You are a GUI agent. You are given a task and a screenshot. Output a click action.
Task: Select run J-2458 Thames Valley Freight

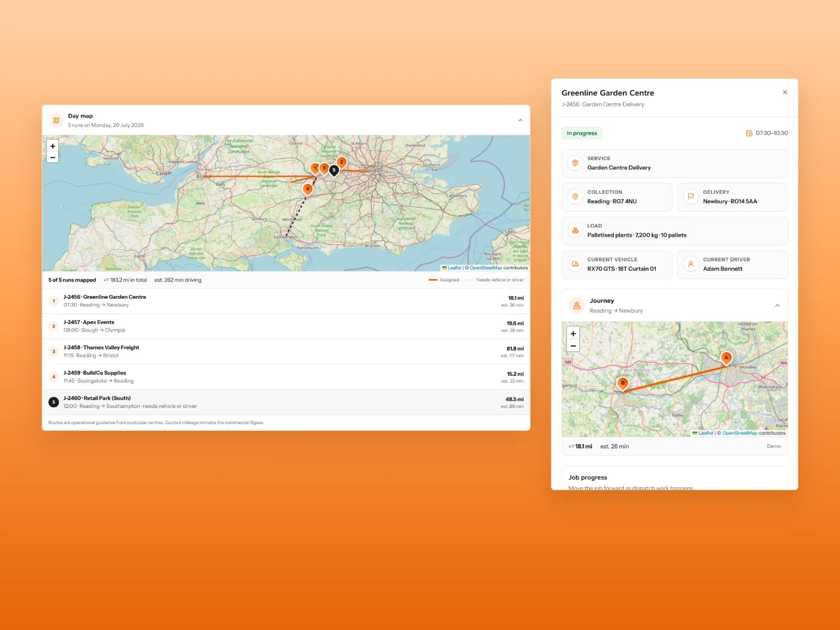[x=286, y=351]
